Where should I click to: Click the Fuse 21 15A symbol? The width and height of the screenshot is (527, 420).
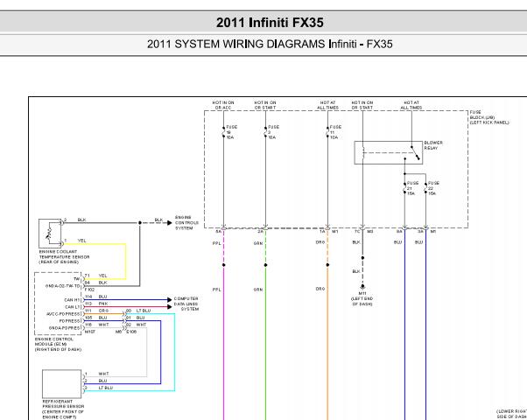click(x=404, y=188)
